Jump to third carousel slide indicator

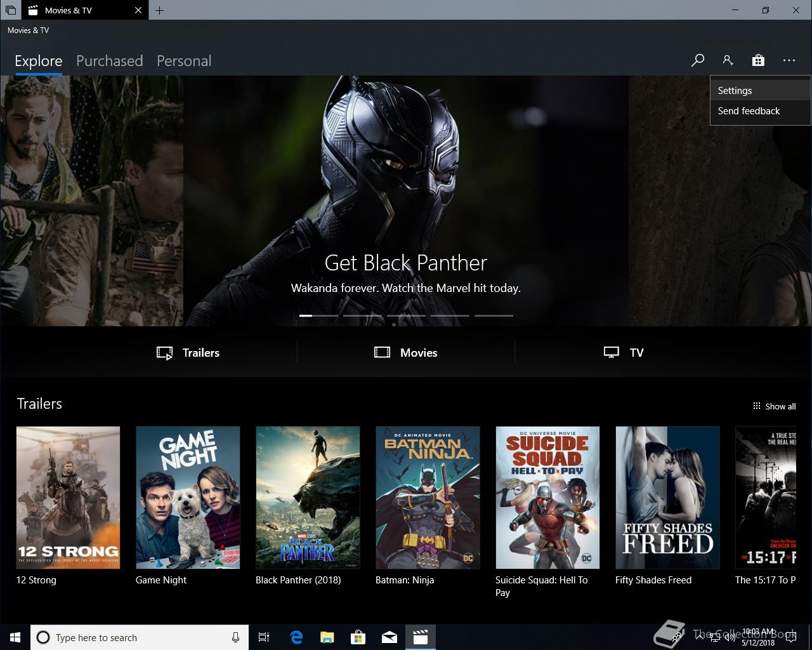click(x=406, y=315)
